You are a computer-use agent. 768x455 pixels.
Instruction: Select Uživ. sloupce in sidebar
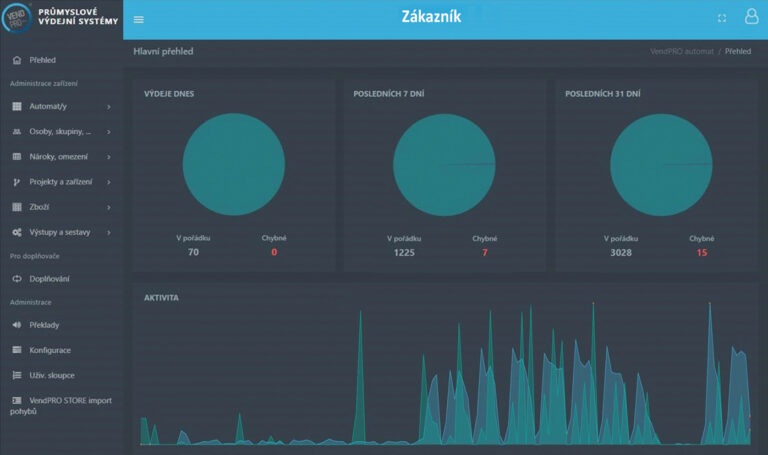(51, 375)
